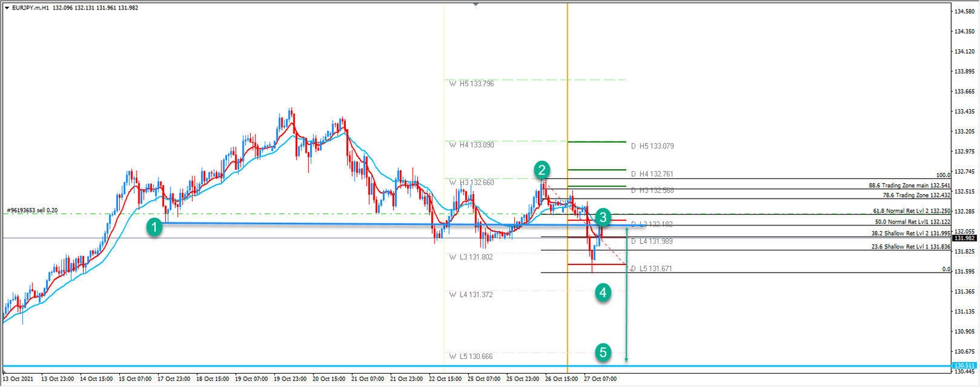
Task: Click green circle marker 3 near D L3
Action: tap(602, 217)
